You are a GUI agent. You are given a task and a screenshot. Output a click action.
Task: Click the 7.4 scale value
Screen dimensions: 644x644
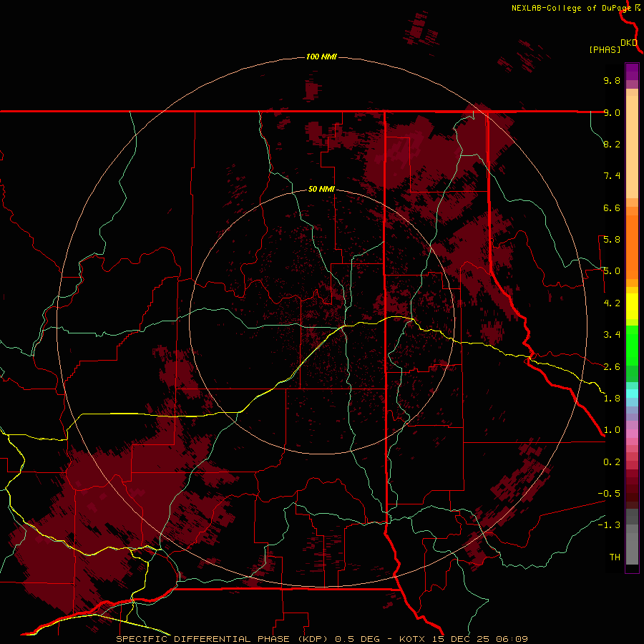point(612,176)
